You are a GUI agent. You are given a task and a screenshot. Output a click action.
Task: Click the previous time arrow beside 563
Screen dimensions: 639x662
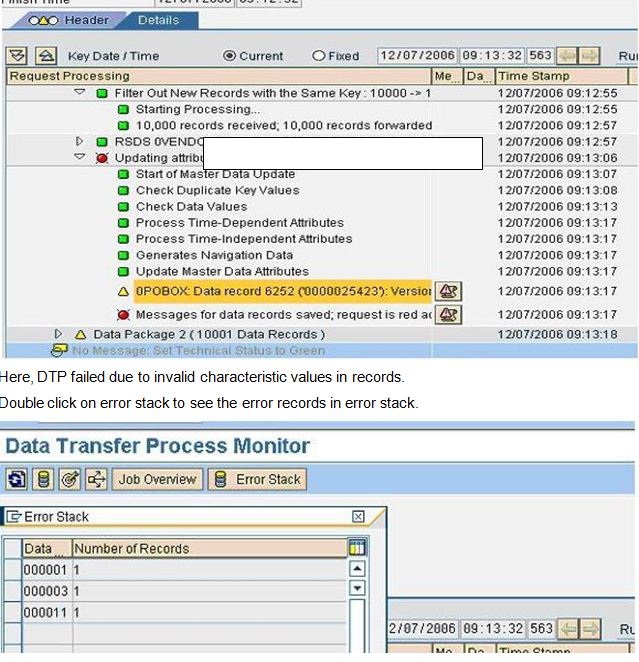(x=567, y=56)
